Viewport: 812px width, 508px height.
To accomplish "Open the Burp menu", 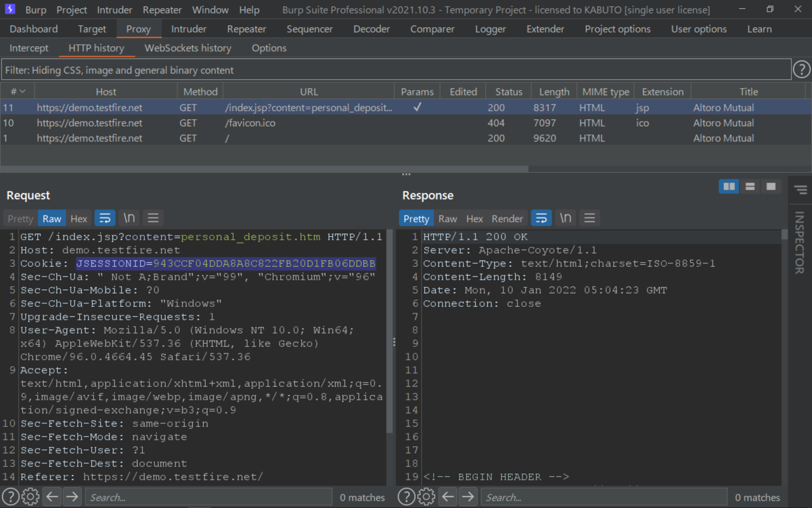I will coord(36,10).
